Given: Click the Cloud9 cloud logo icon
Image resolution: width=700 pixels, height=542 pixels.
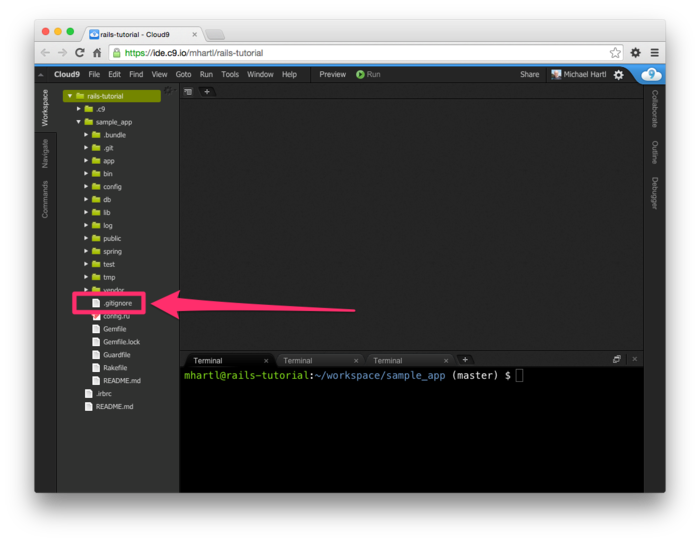Looking at the screenshot, I should click(x=651, y=75).
